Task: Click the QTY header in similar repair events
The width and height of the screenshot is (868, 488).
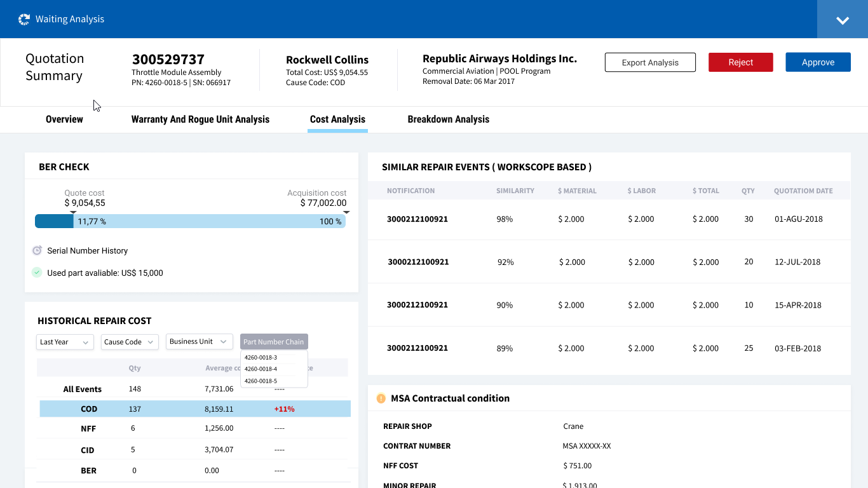Action: coord(748,191)
